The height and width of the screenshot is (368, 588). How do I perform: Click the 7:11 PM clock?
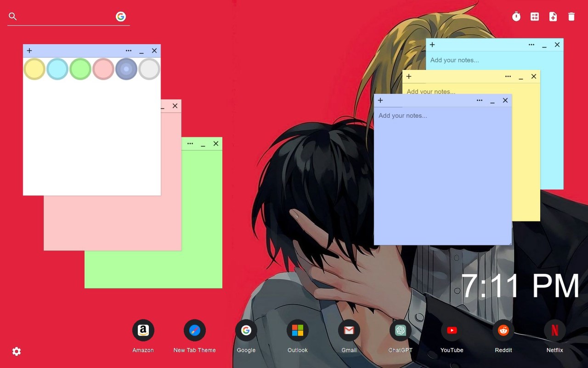(520, 286)
